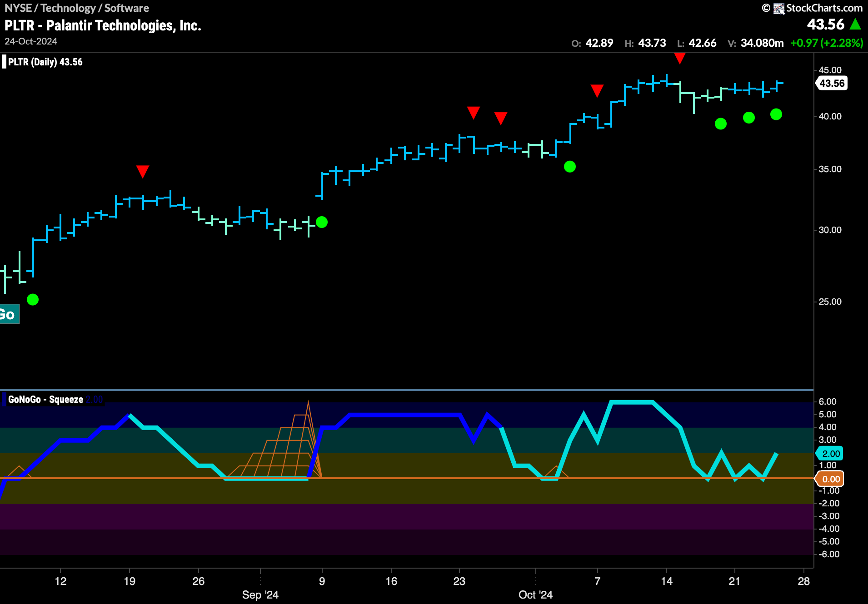Click the red triangle just after Sep 23
Image resolution: width=868 pixels, height=604 pixels.
pos(501,118)
